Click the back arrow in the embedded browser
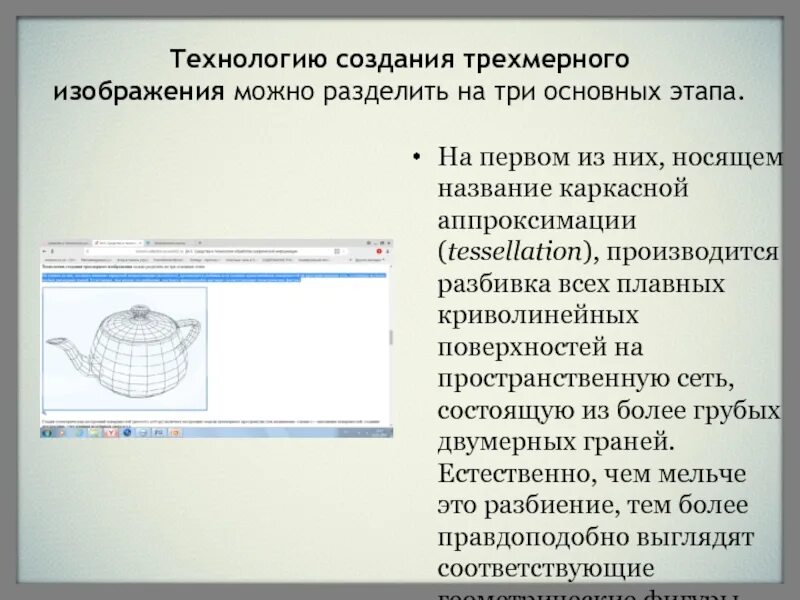Viewport: 800px width, 600px height. [44, 252]
